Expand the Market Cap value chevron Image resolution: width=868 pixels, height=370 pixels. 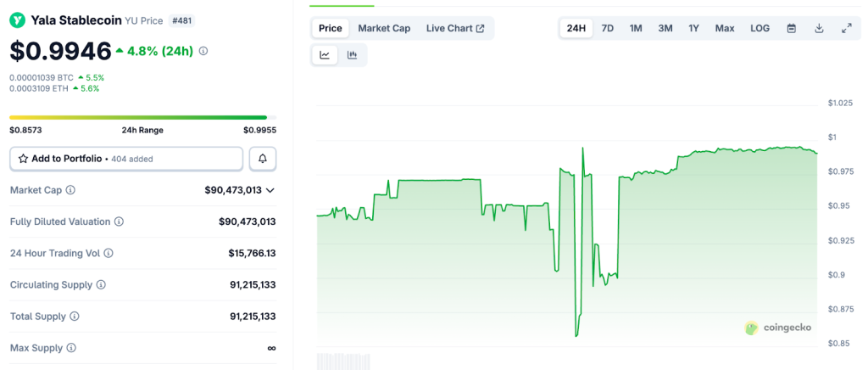tap(270, 190)
